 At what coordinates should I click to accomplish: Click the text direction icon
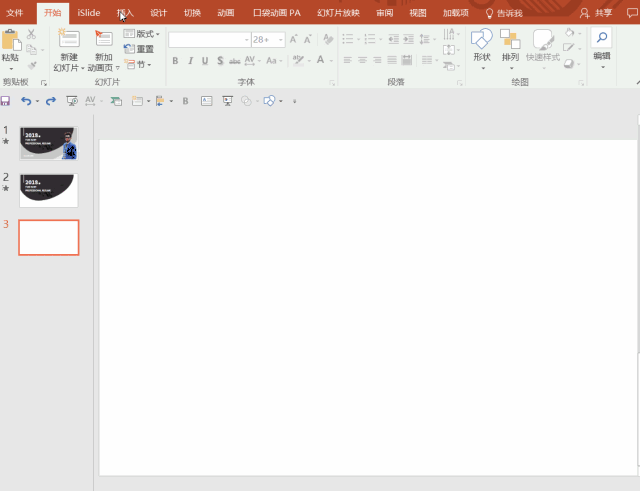tap(449, 33)
